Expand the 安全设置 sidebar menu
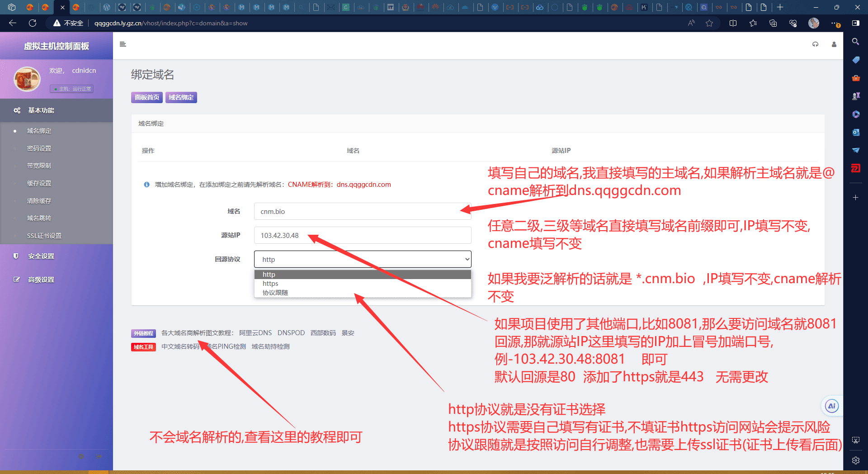868x474 pixels. pos(41,256)
